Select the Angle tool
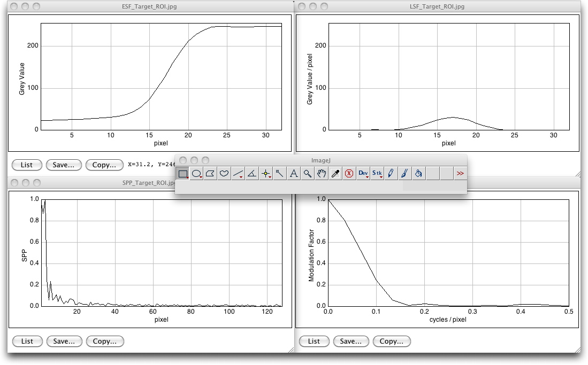The image size is (588, 365). click(252, 174)
